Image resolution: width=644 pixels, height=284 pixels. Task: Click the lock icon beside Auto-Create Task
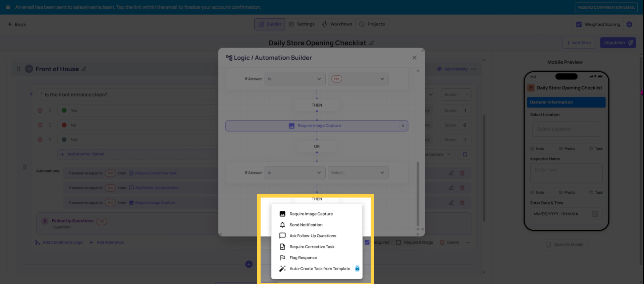click(x=357, y=269)
